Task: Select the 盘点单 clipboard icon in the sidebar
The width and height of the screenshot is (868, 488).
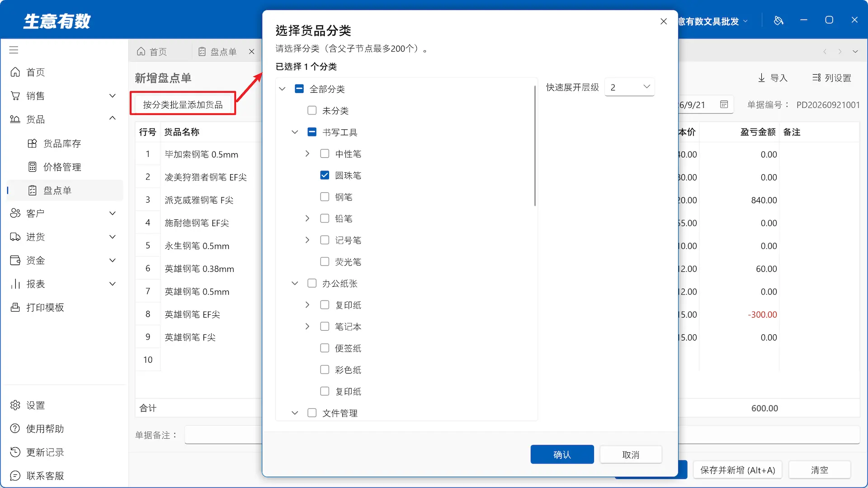Action: pos(32,190)
